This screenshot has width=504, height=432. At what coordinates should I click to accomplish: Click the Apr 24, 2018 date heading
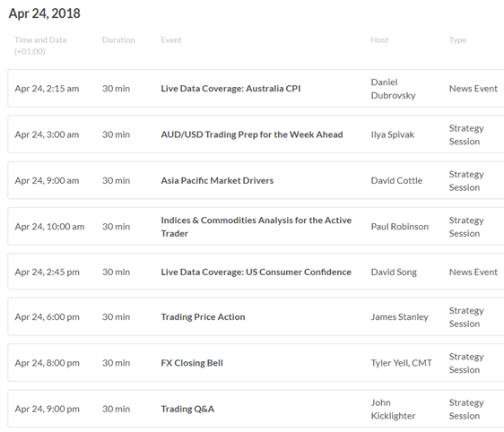click(44, 13)
